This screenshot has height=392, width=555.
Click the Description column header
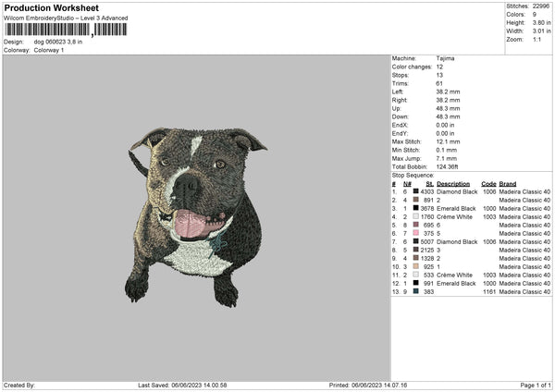click(x=453, y=184)
